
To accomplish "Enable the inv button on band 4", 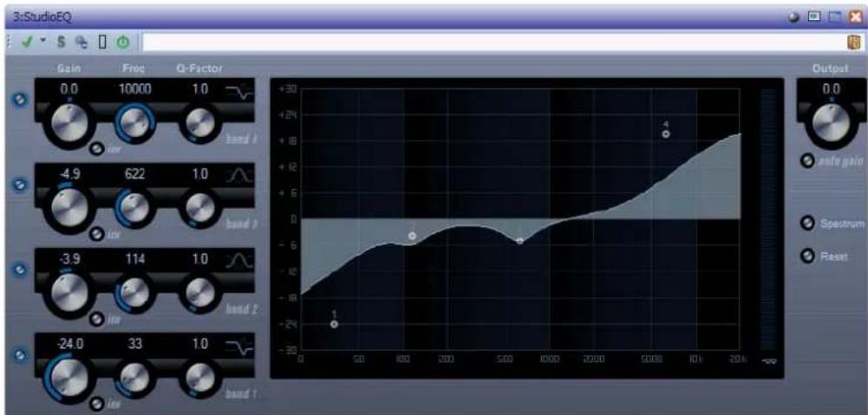I will point(96,149).
